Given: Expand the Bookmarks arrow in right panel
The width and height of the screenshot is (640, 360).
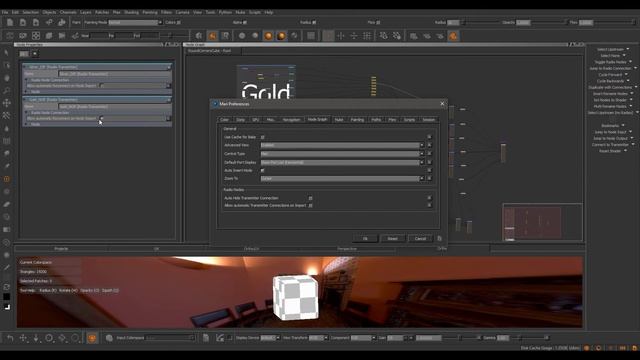Looking at the screenshot, I should [623, 126].
